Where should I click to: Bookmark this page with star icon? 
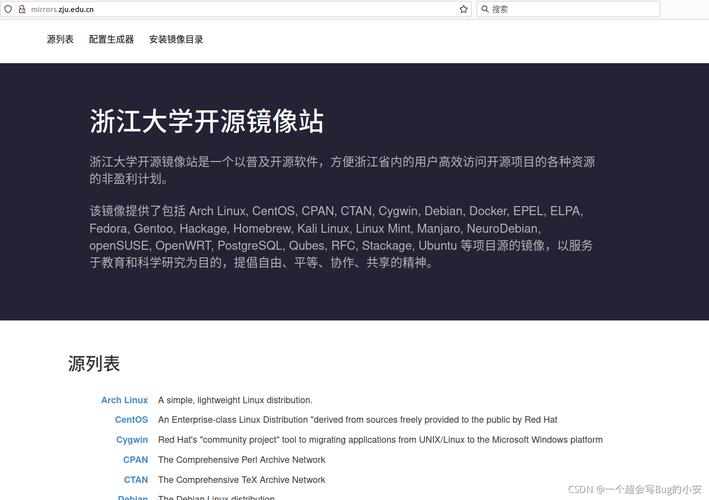tap(463, 9)
